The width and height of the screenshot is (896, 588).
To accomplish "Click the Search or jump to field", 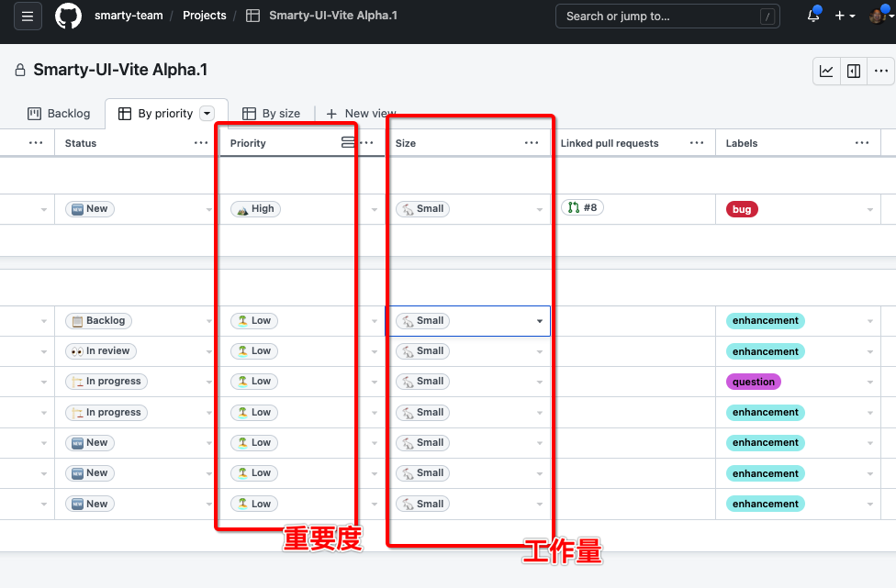I will click(667, 17).
